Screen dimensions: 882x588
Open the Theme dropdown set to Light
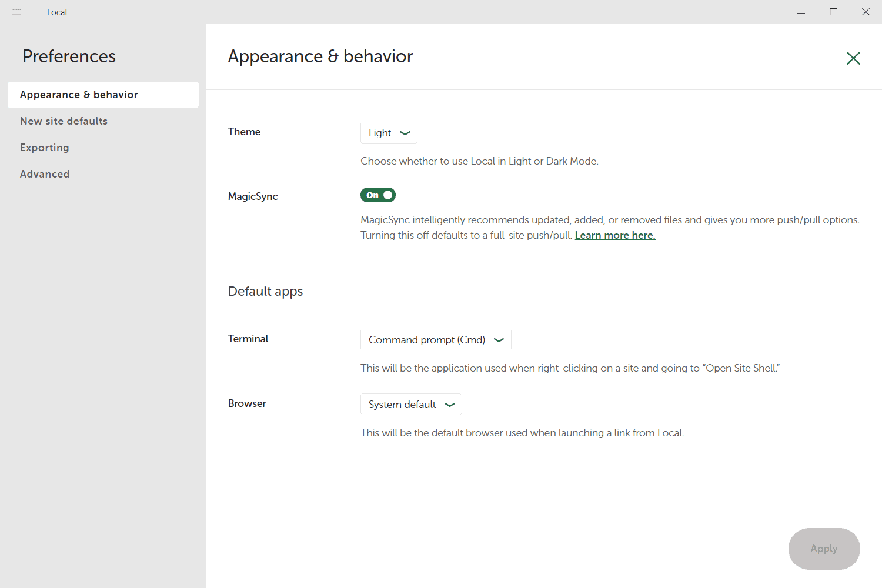pos(389,133)
